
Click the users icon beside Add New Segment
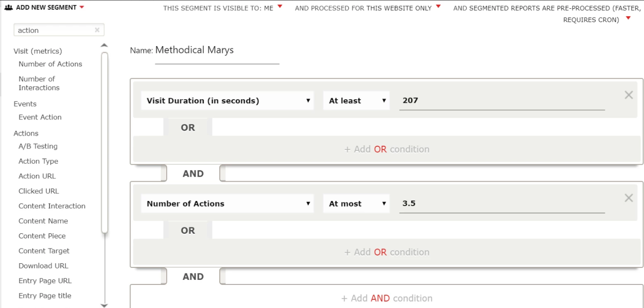8,7
